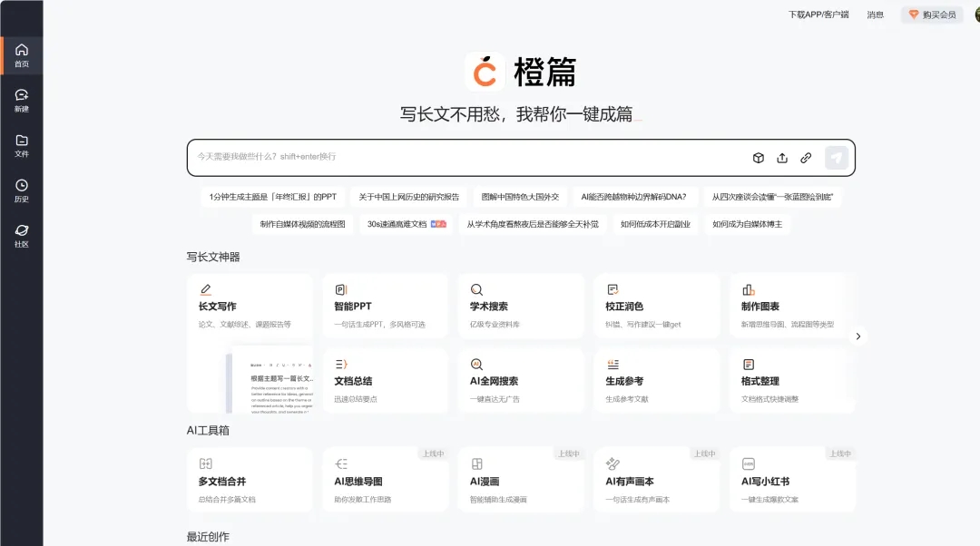The width and height of the screenshot is (980, 546).
Task: Click 购买会员 button
Action: click(932, 15)
